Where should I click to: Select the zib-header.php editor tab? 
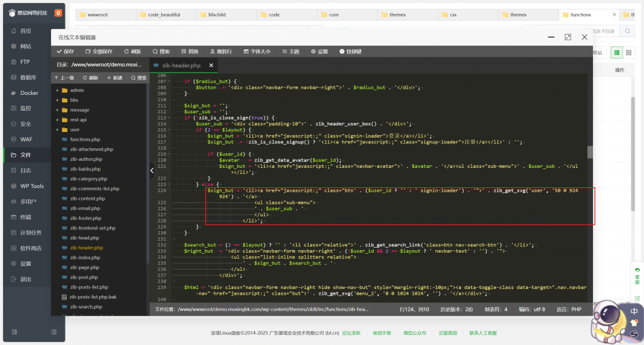tap(181, 65)
